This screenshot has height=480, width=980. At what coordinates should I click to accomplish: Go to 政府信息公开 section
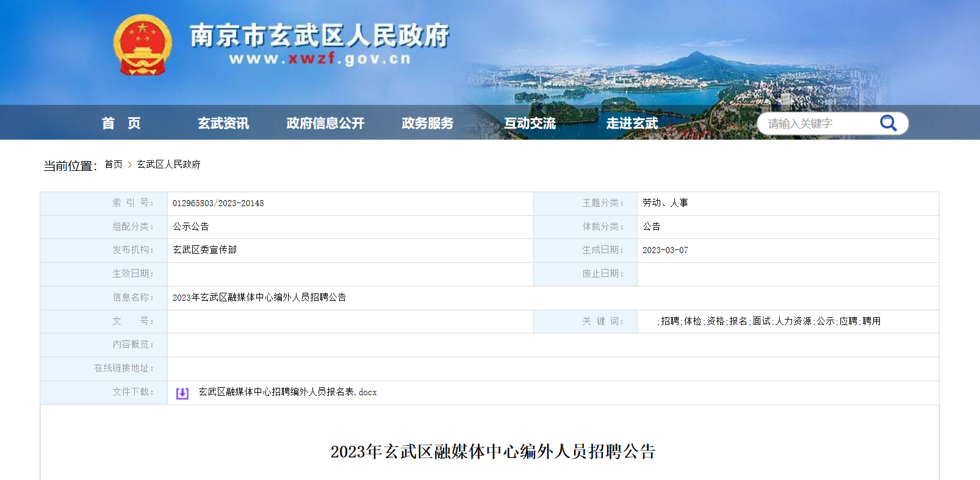pyautogui.click(x=325, y=123)
